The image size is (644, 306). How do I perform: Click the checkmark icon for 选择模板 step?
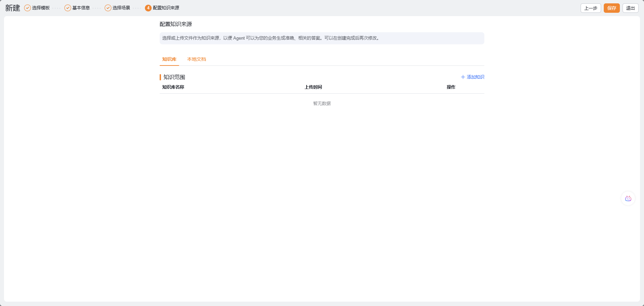coord(27,8)
